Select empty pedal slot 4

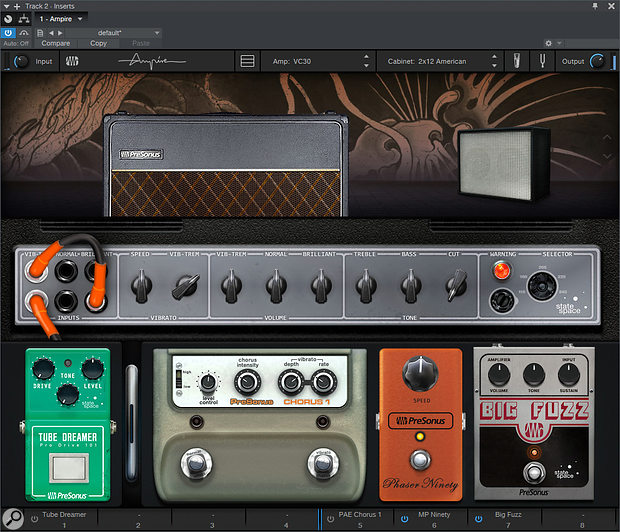tap(282, 519)
